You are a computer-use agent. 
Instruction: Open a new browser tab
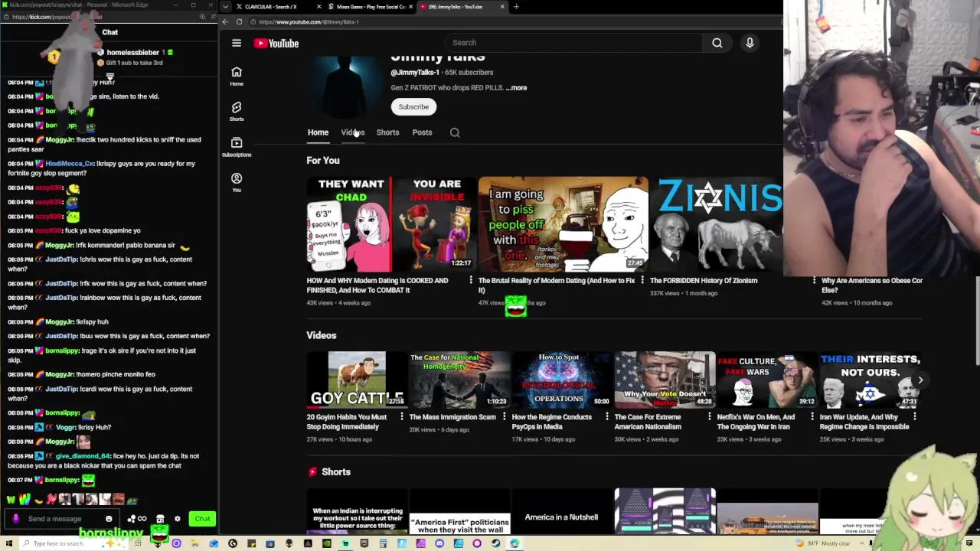click(516, 7)
